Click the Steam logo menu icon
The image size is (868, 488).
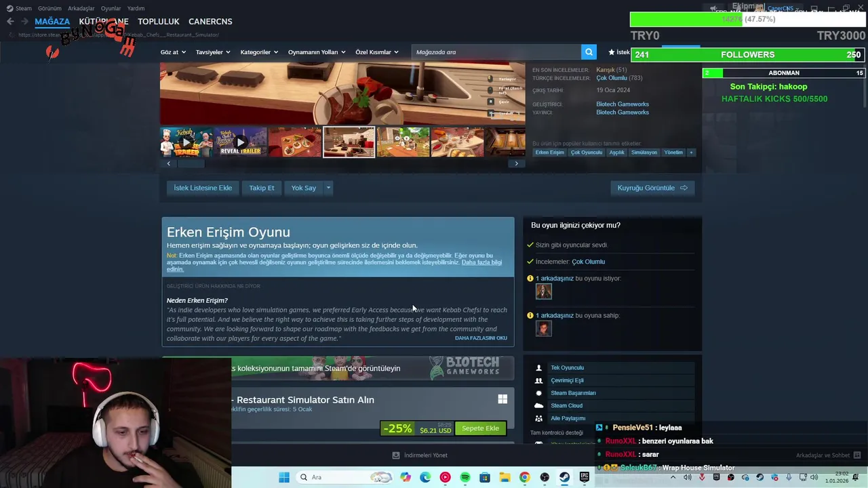coord(9,8)
